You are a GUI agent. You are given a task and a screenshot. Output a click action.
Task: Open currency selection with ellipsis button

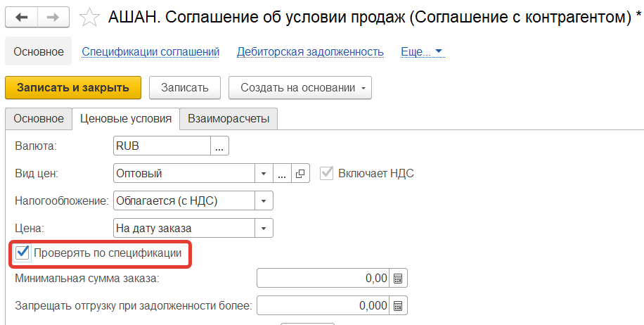tap(220, 146)
